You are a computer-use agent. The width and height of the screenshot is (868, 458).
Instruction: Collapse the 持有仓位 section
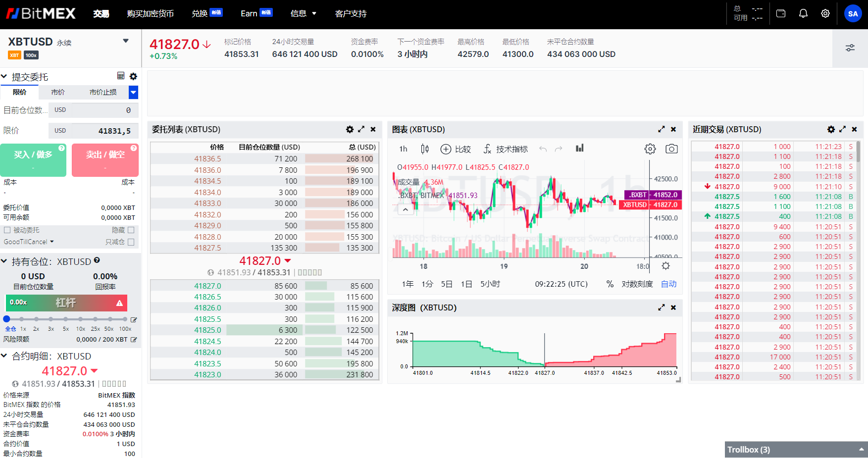click(x=4, y=261)
